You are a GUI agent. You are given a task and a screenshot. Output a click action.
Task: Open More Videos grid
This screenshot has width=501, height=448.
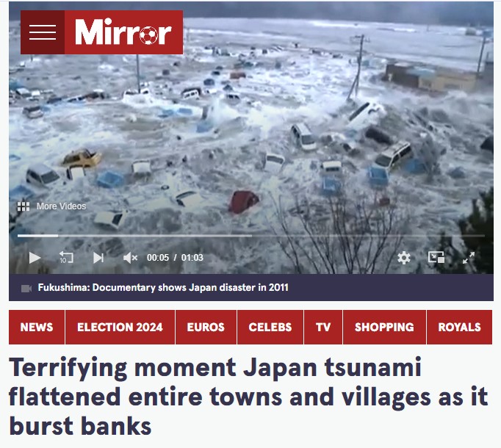point(51,206)
